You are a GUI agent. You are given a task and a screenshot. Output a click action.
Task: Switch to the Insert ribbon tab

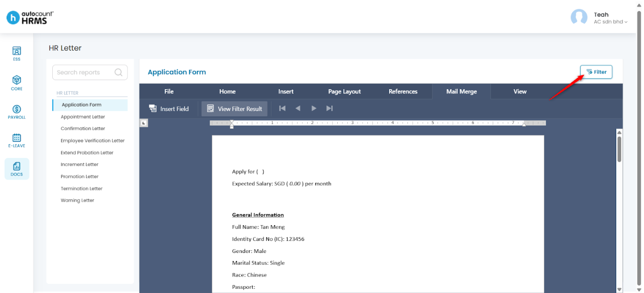286,91
